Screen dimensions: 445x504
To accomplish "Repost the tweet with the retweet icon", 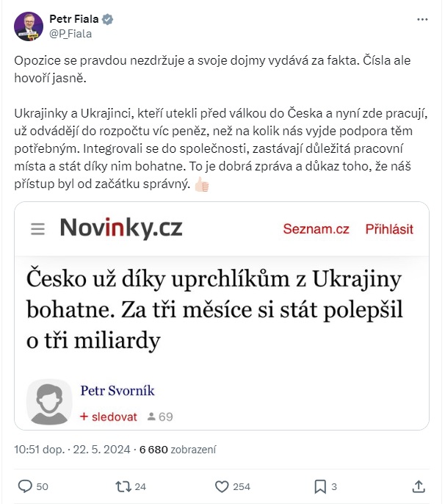I will [123, 486].
